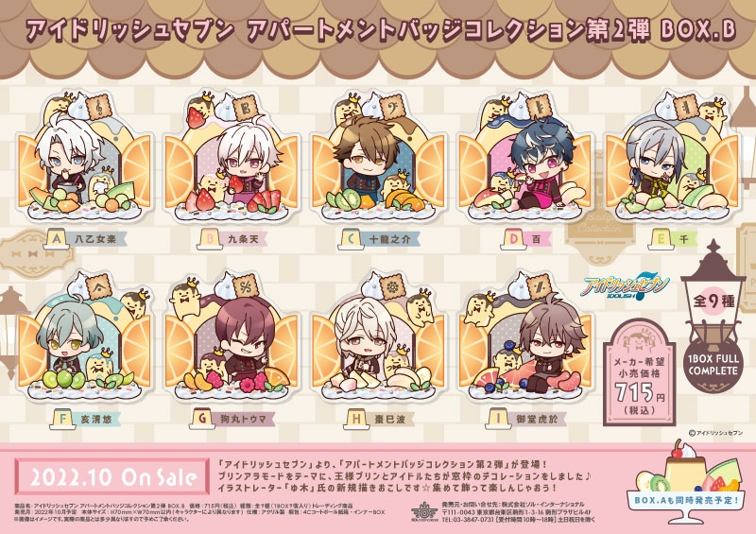
Task: Click the 御堂虎於 badge illustration I
Action: tap(525, 337)
